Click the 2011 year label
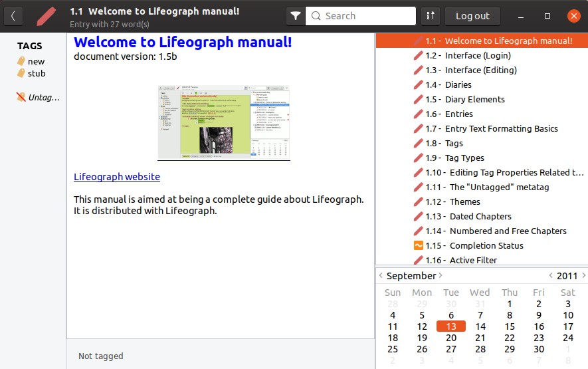The image size is (588, 369). (x=567, y=276)
